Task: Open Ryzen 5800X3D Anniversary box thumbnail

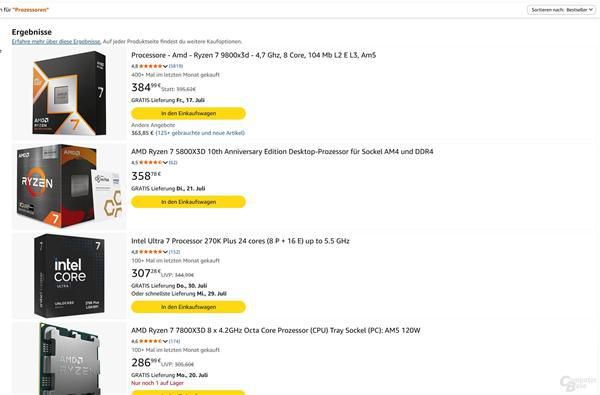Action: click(x=69, y=186)
